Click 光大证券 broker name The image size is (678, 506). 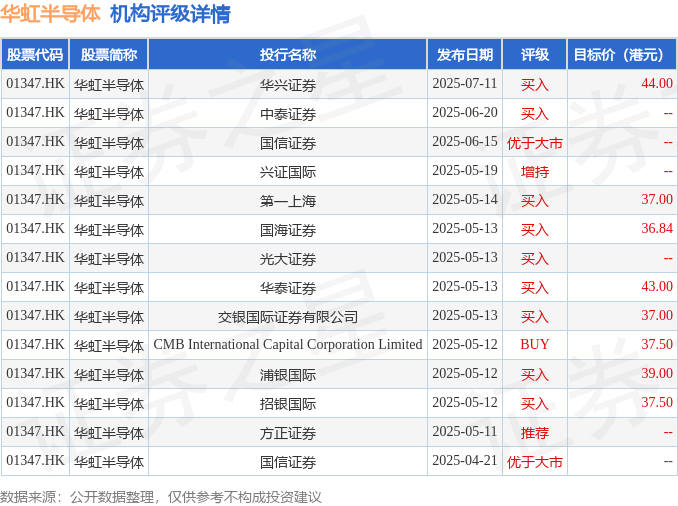click(288, 259)
